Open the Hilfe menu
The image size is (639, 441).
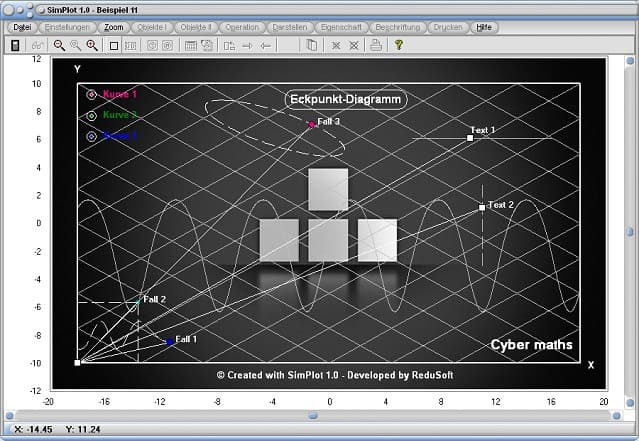tap(484, 27)
